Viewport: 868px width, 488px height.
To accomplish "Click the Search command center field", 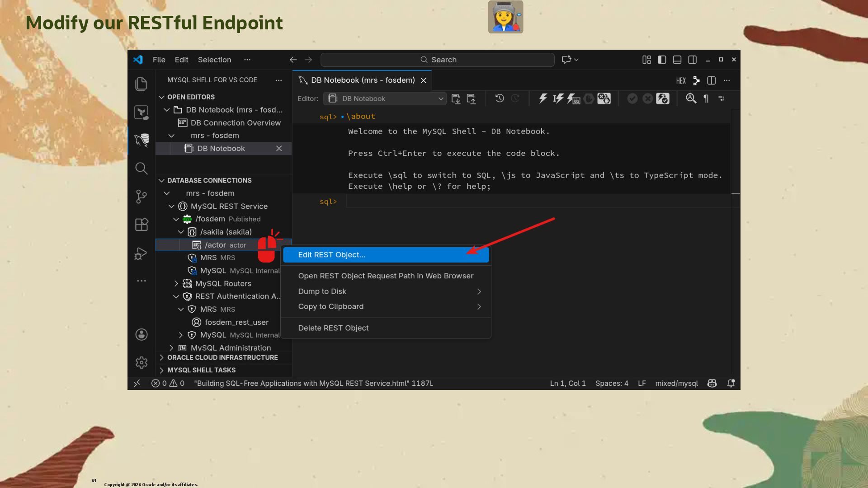I will coord(438,60).
